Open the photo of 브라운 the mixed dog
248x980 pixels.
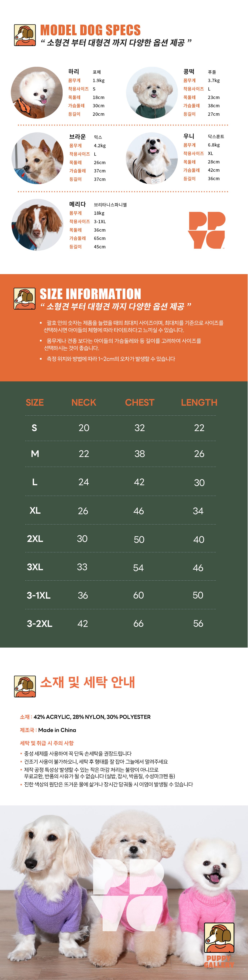click(x=38, y=158)
